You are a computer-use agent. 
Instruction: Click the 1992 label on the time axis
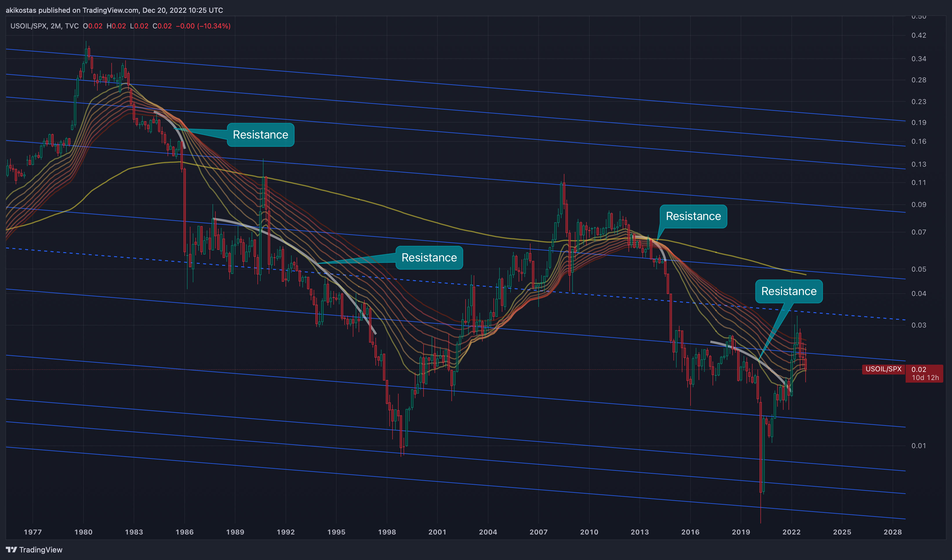pos(286,532)
